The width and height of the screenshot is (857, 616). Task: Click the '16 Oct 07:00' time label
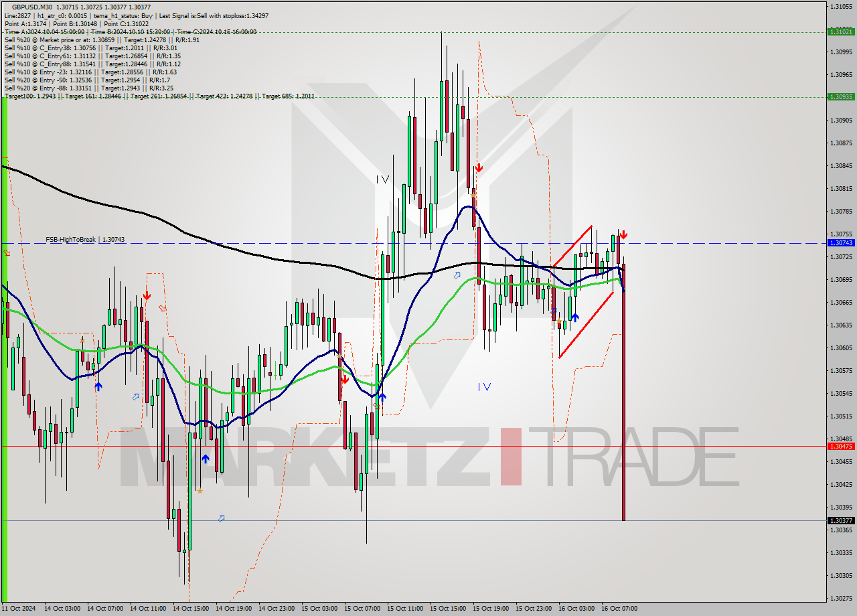pos(619,609)
